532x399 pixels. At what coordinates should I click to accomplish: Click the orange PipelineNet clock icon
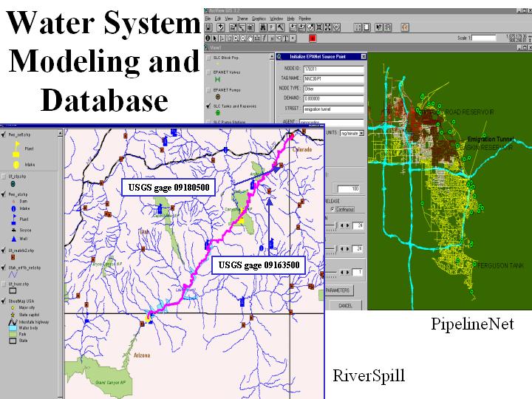click(x=405, y=27)
